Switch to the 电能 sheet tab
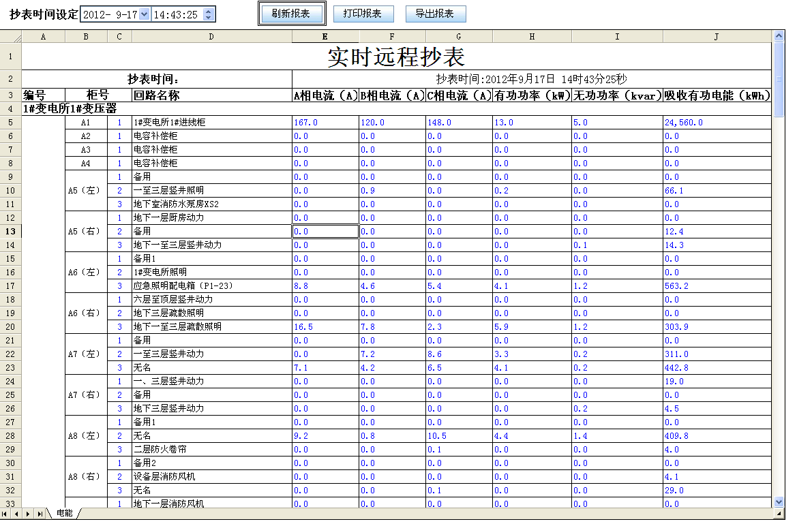The height and width of the screenshot is (526, 812). tap(65, 513)
